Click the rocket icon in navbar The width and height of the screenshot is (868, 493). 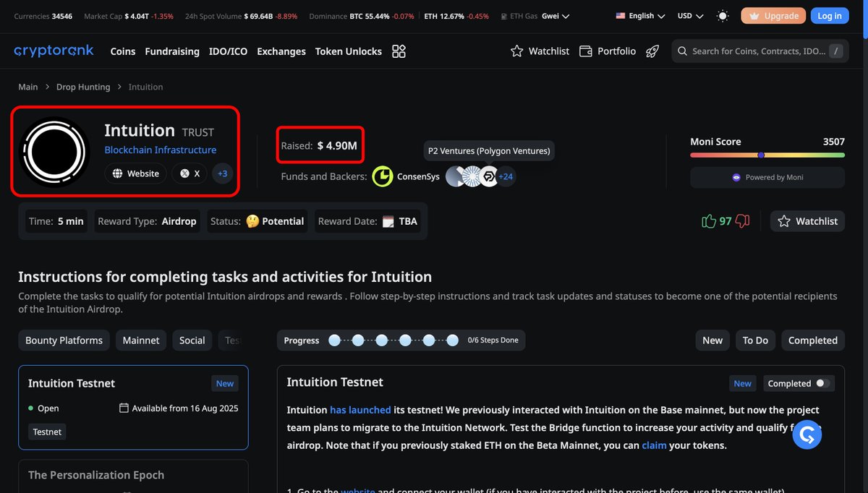point(652,51)
